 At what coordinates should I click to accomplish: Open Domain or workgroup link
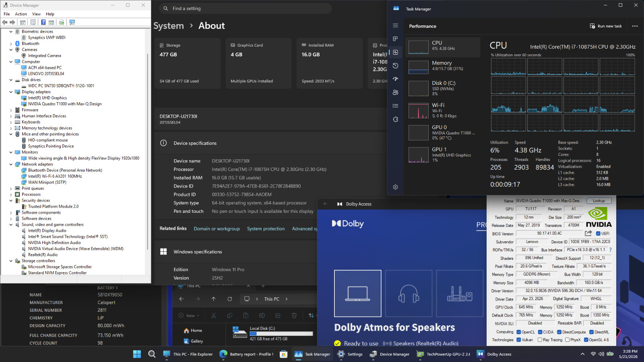pyautogui.click(x=217, y=228)
